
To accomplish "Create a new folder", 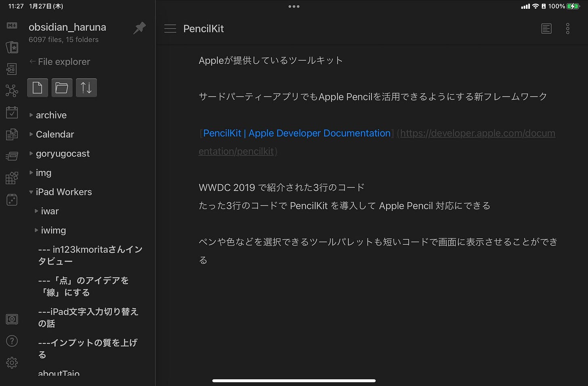I will pyautogui.click(x=62, y=88).
